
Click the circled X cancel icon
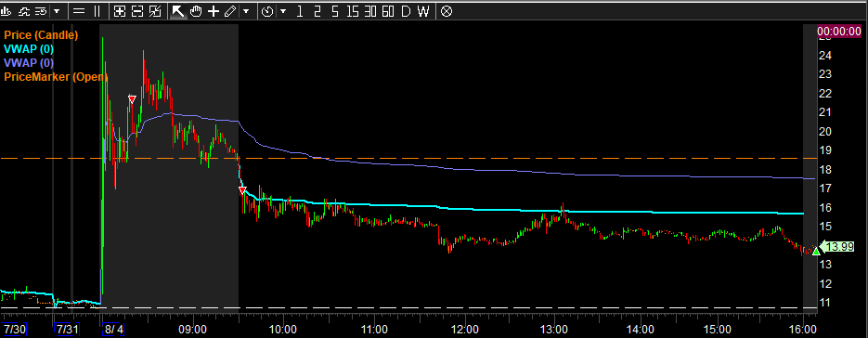(x=447, y=11)
